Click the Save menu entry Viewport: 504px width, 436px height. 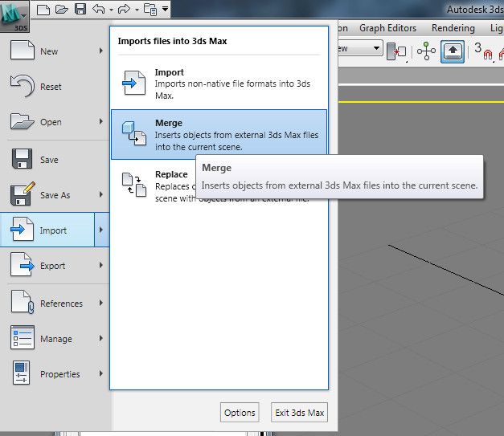point(55,160)
